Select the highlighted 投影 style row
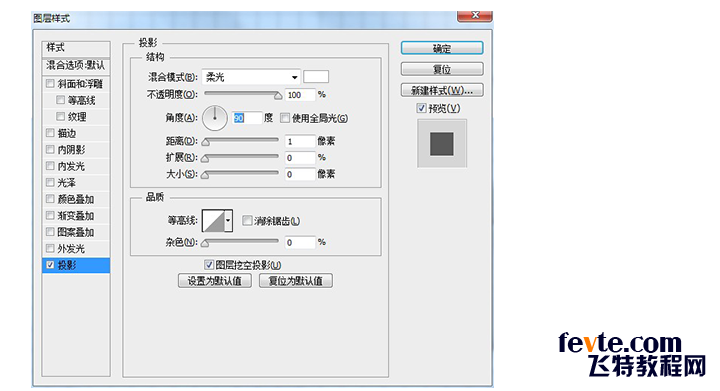Viewport: 720px width, 391px height. click(x=76, y=265)
